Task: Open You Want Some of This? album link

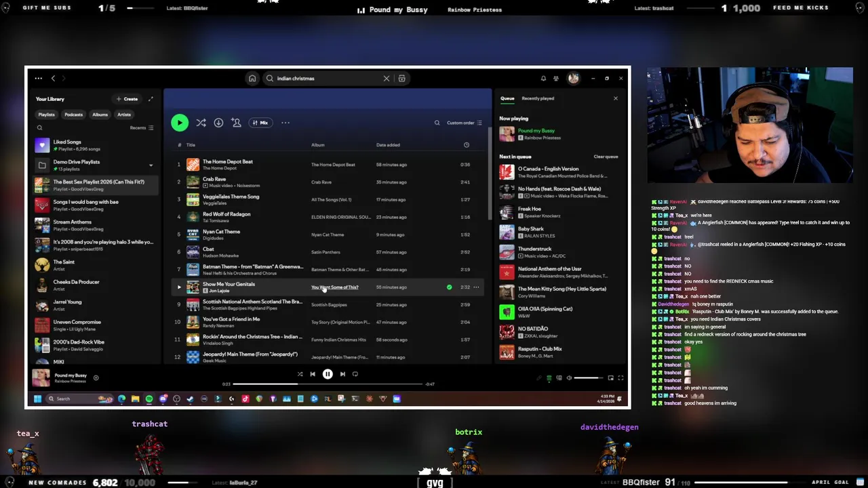Action: tap(334, 287)
